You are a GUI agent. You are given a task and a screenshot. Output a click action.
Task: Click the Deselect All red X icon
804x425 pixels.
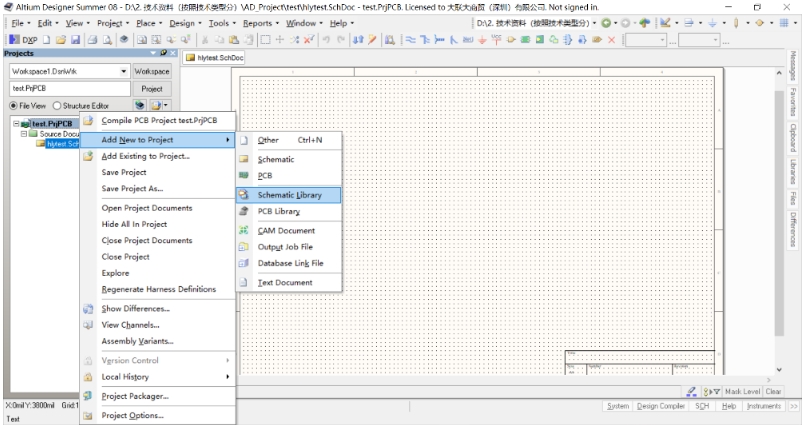(x=308, y=39)
